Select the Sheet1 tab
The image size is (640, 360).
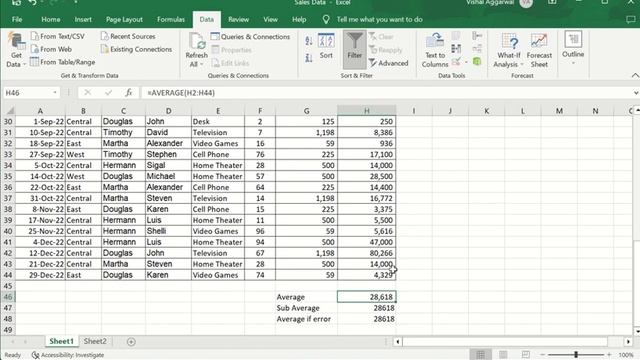point(61,341)
